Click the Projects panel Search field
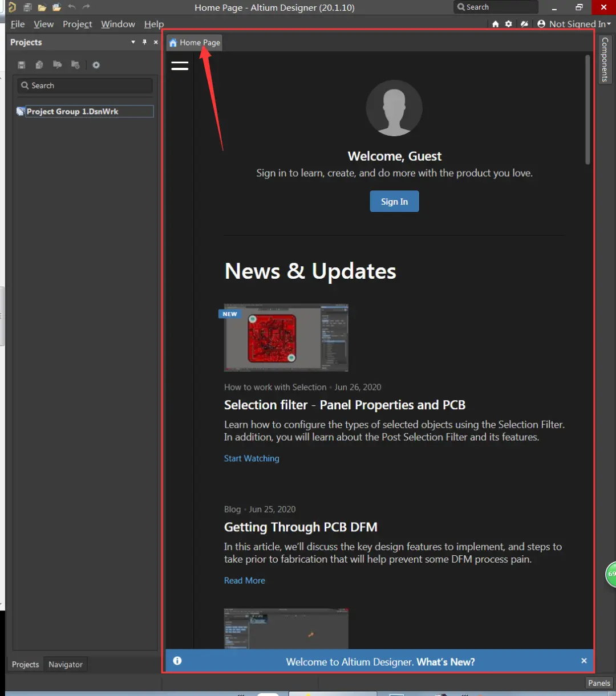The width and height of the screenshot is (616, 696). [85, 86]
